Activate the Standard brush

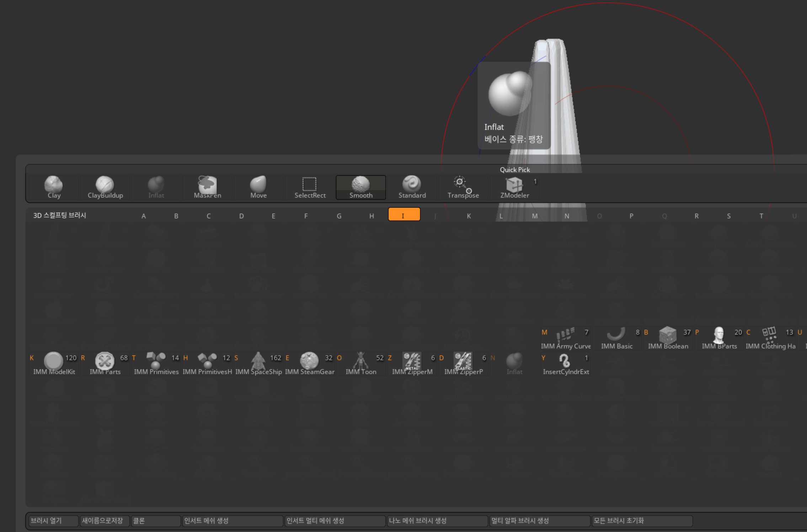pos(412,187)
